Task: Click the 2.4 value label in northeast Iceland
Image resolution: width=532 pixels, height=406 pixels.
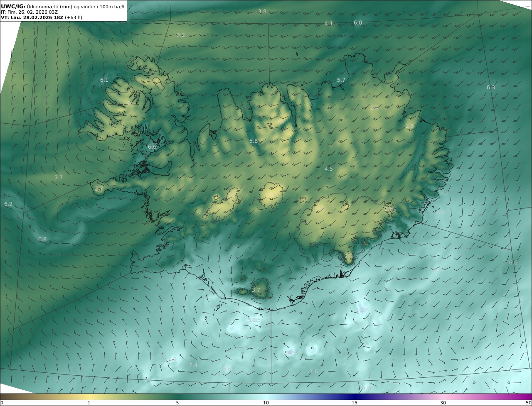Action: 374,108
